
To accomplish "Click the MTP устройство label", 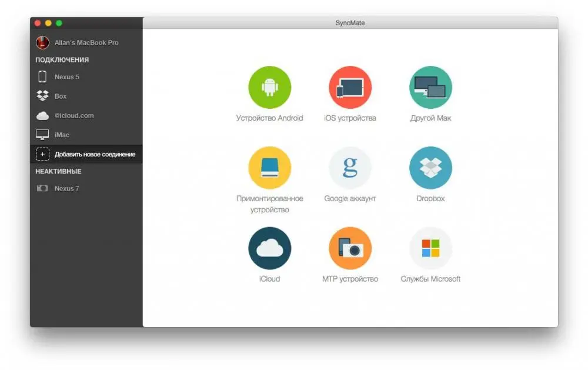I will 350,279.
